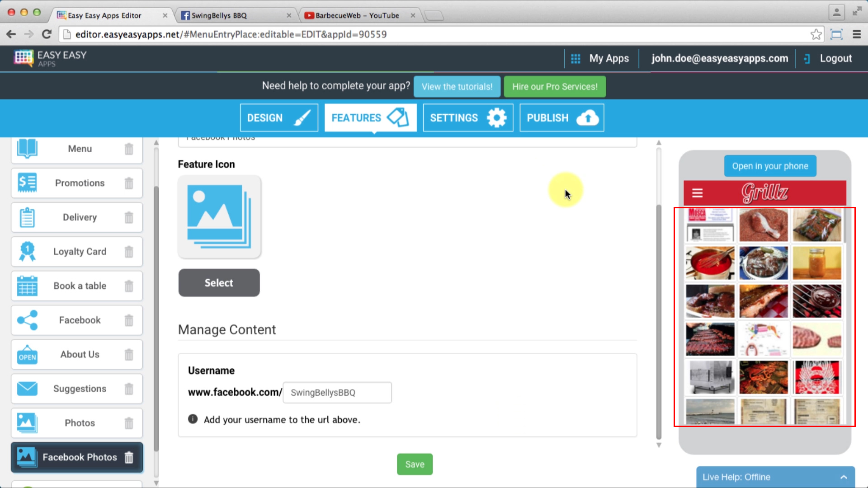This screenshot has width=868, height=488.
Task: Click trash icon next to Loyalty Card
Action: click(x=129, y=252)
